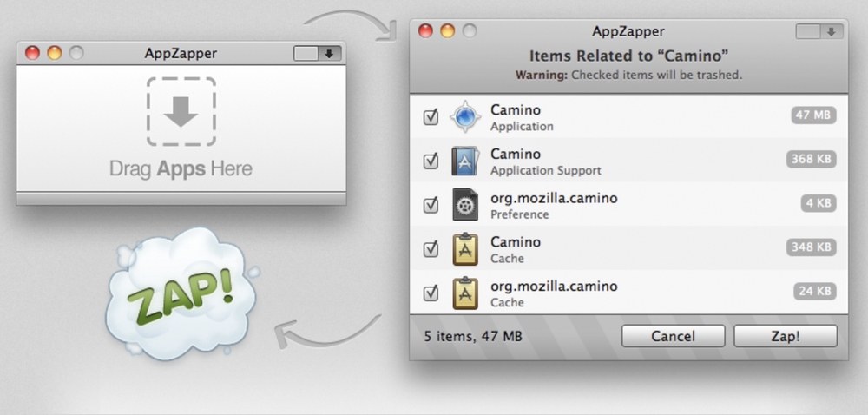Image resolution: width=868 pixels, height=415 pixels.
Task: Click the 368 KB size badge
Action: tap(811, 159)
